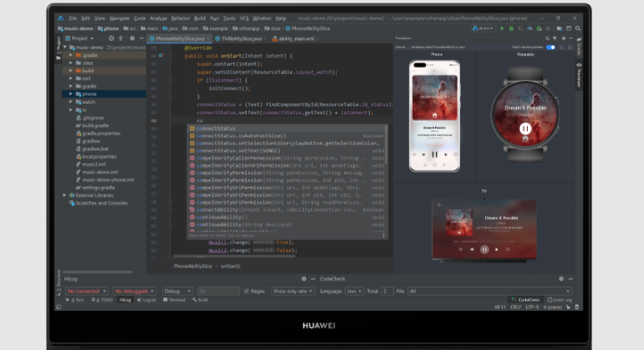644x350 pixels.
Task: Open the Event Log tool window
Action: pyautogui.click(x=560, y=300)
